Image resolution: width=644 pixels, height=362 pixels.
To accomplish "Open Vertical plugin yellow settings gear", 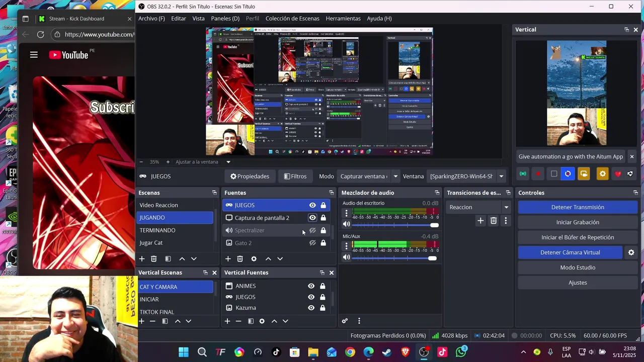I will (x=603, y=174).
